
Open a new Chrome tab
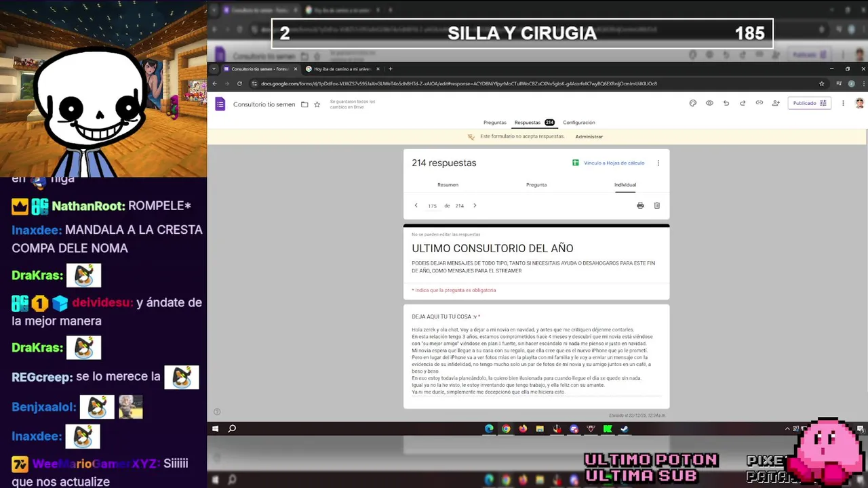(x=391, y=68)
